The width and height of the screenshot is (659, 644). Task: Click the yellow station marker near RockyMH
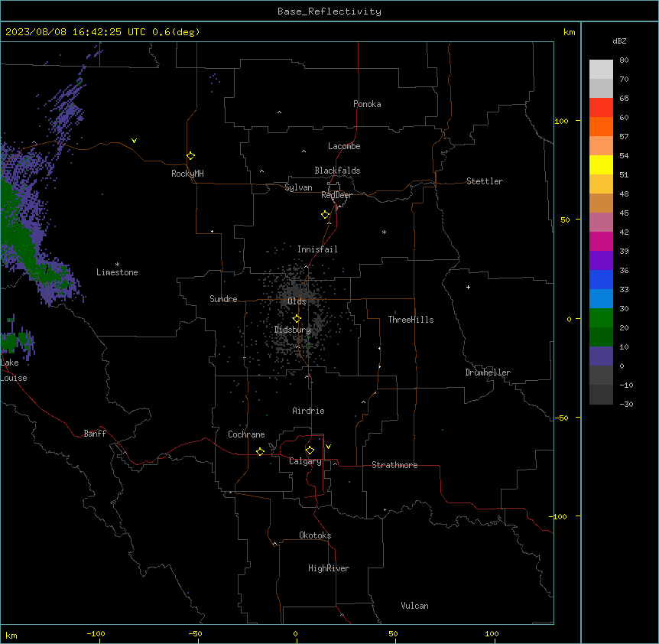point(190,156)
